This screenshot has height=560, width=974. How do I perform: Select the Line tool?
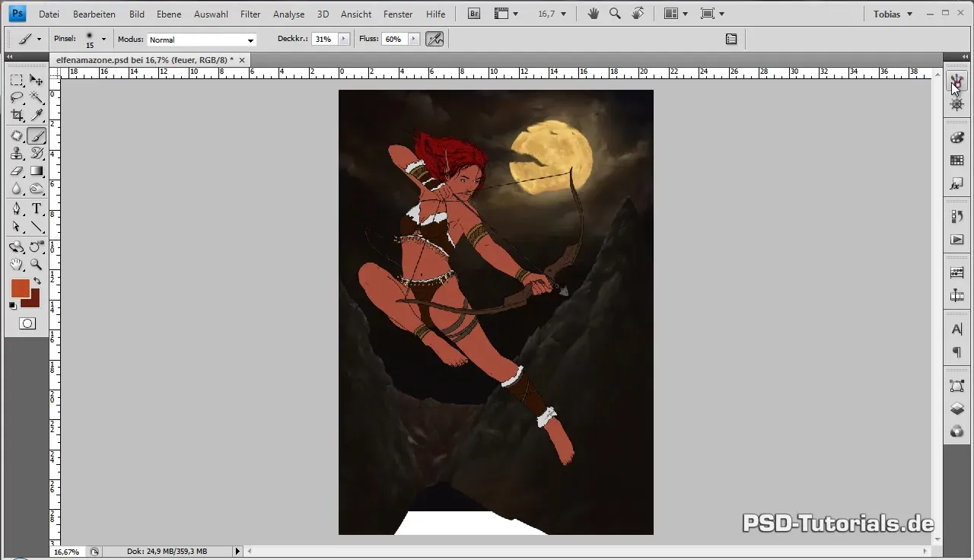36,227
